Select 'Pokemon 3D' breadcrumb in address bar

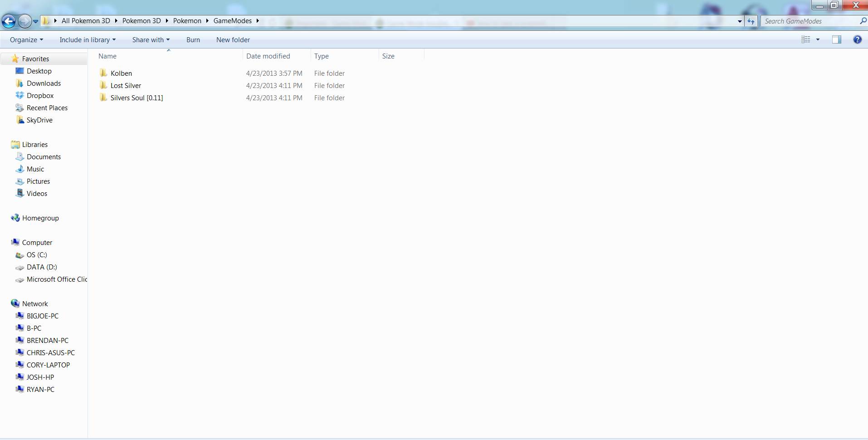pos(141,21)
